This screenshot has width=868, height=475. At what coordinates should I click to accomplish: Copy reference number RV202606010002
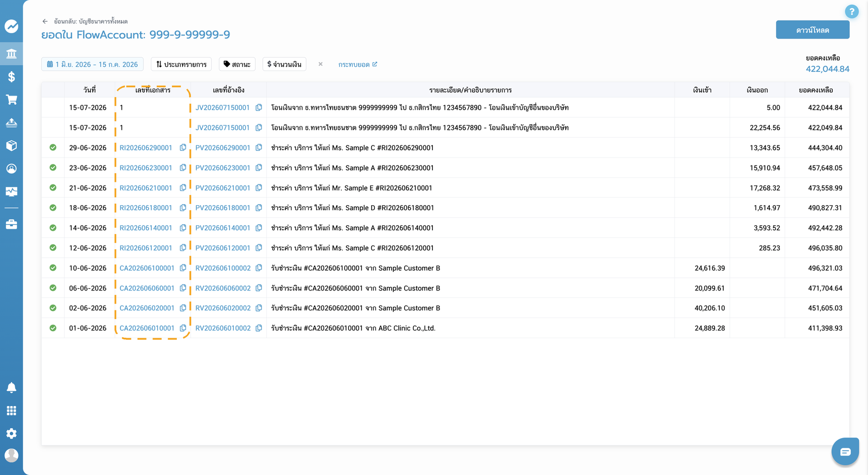(x=259, y=328)
